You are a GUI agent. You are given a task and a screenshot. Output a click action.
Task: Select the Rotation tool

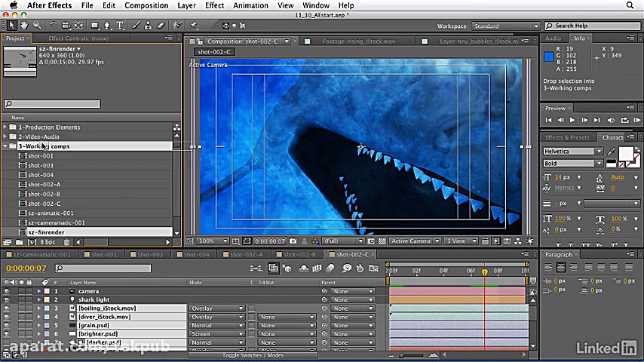click(x=54, y=26)
